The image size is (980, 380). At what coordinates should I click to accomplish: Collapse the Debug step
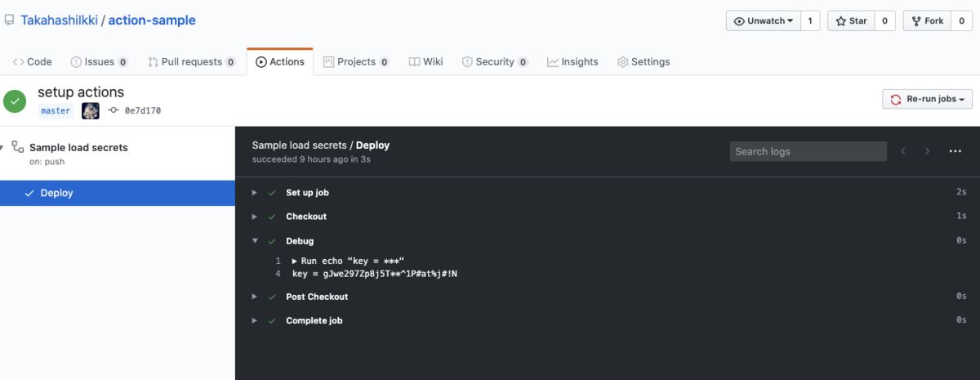pos(255,241)
